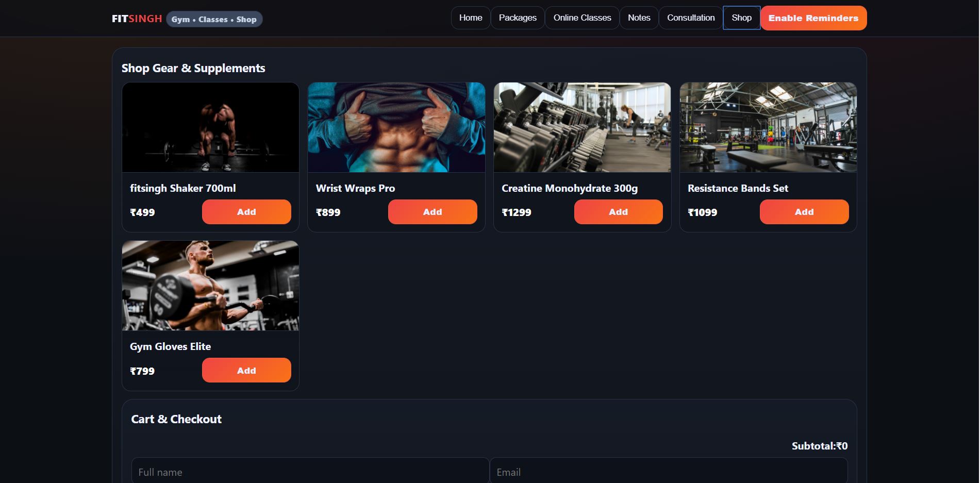Focus the Full name input field
Viewport: 980px width, 483px height.
310,472
